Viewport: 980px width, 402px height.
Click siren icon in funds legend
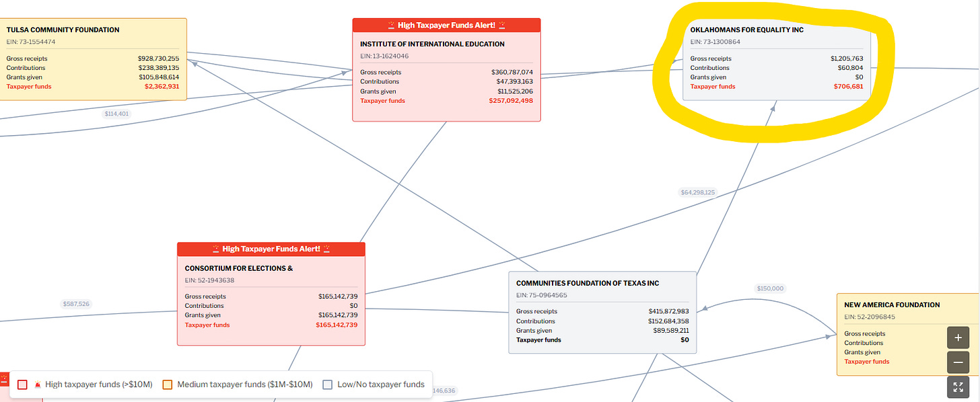click(x=38, y=385)
